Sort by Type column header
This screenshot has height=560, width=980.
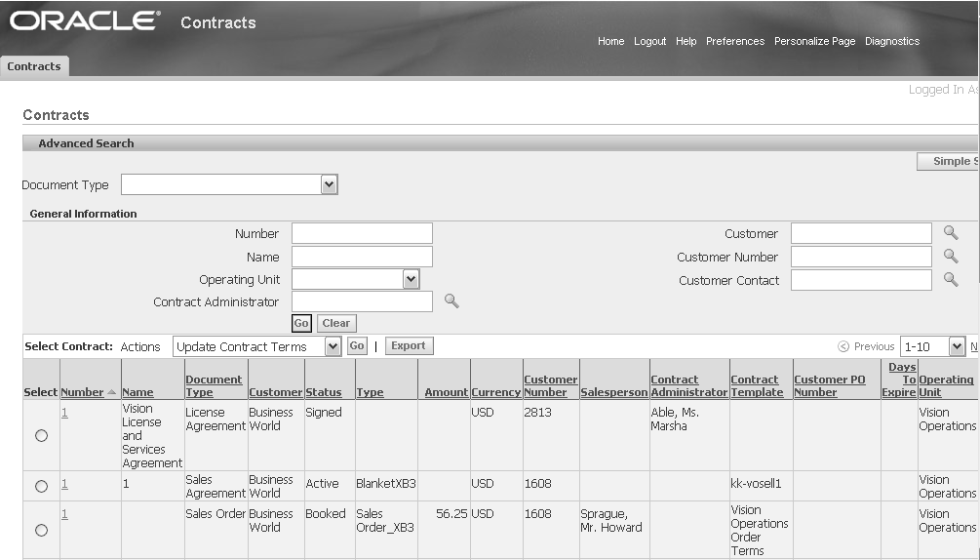(x=370, y=392)
